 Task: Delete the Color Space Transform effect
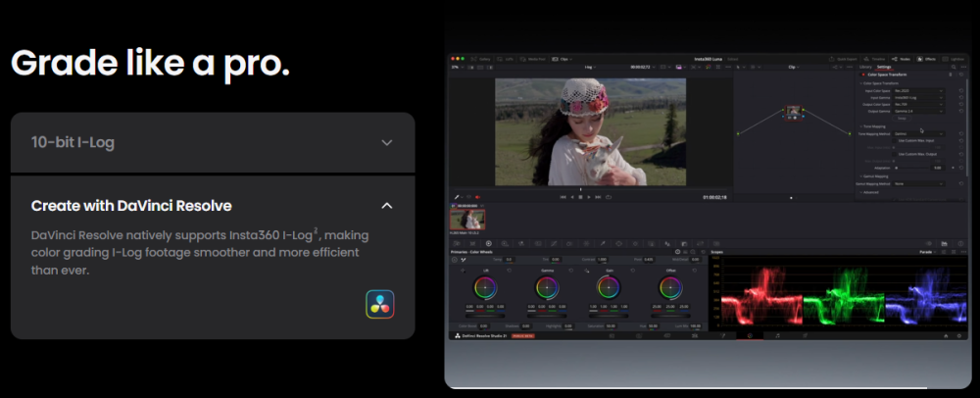(951, 75)
